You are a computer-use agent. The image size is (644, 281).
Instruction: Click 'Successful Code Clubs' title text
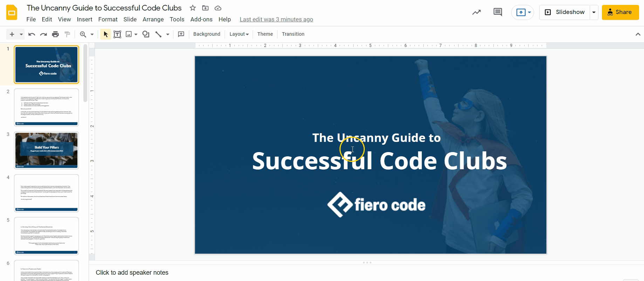click(x=379, y=161)
